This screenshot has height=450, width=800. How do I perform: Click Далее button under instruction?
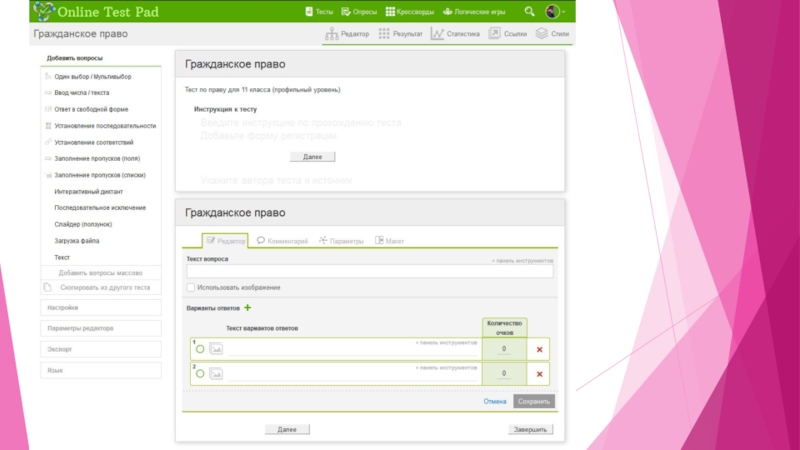click(x=312, y=157)
